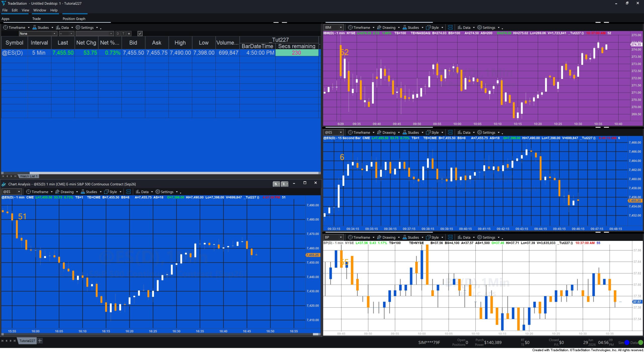Open the Edit menu
644x352 pixels.
point(15,10)
